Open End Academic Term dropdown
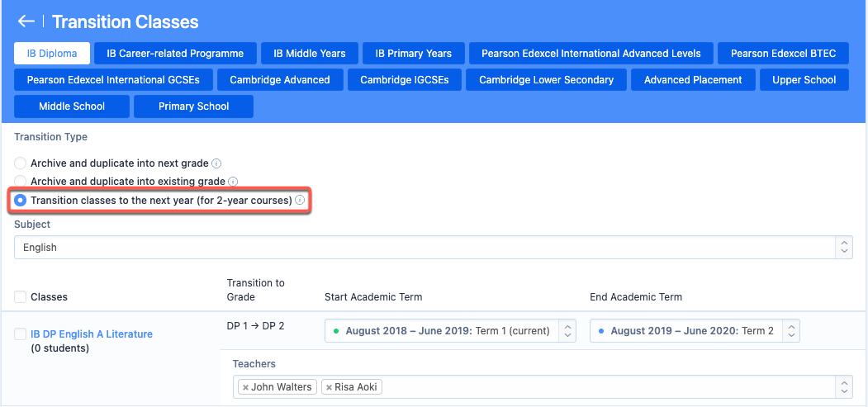868x407 pixels. pos(695,331)
